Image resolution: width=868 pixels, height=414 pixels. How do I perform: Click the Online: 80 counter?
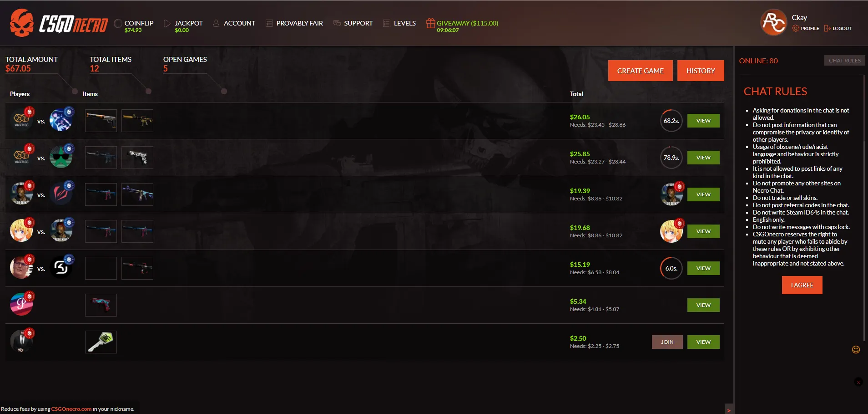pos(758,61)
